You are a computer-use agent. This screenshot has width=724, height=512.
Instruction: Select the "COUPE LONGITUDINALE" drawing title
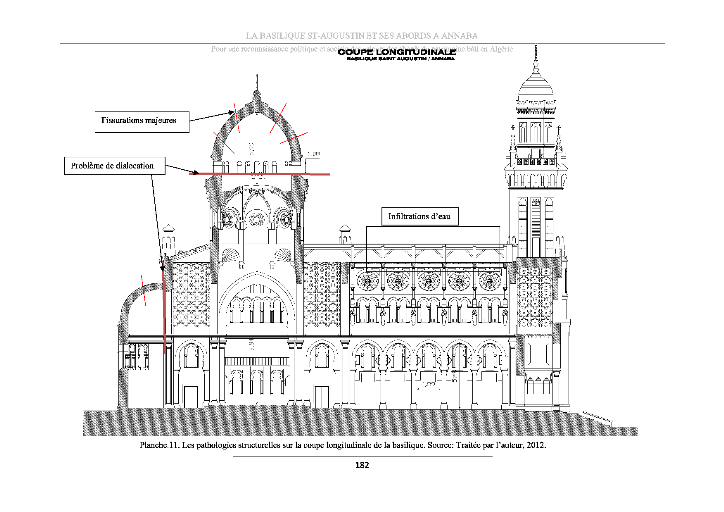coord(397,51)
